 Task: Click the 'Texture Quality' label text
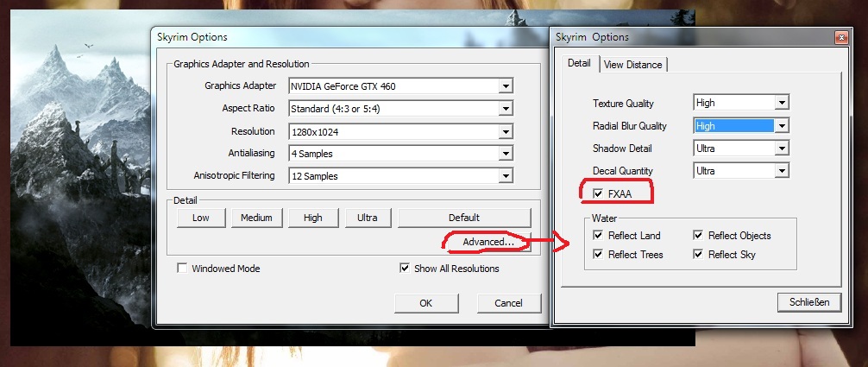(x=623, y=103)
